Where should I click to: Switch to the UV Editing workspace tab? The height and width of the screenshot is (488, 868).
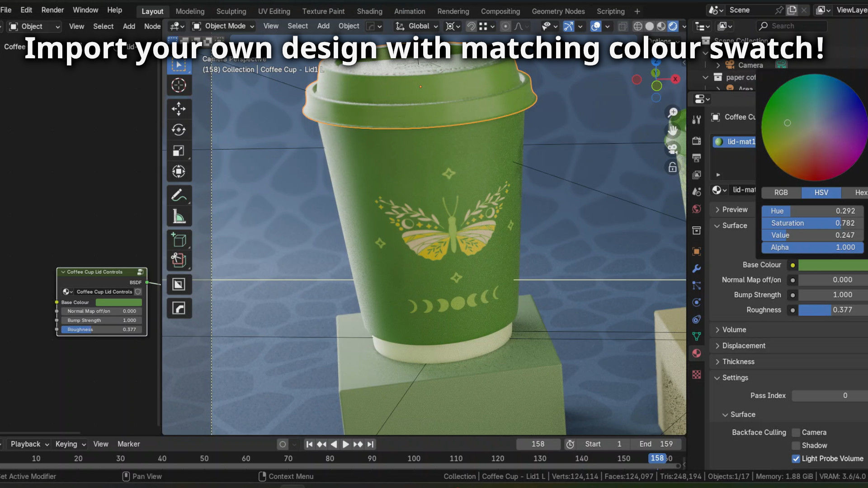point(274,11)
